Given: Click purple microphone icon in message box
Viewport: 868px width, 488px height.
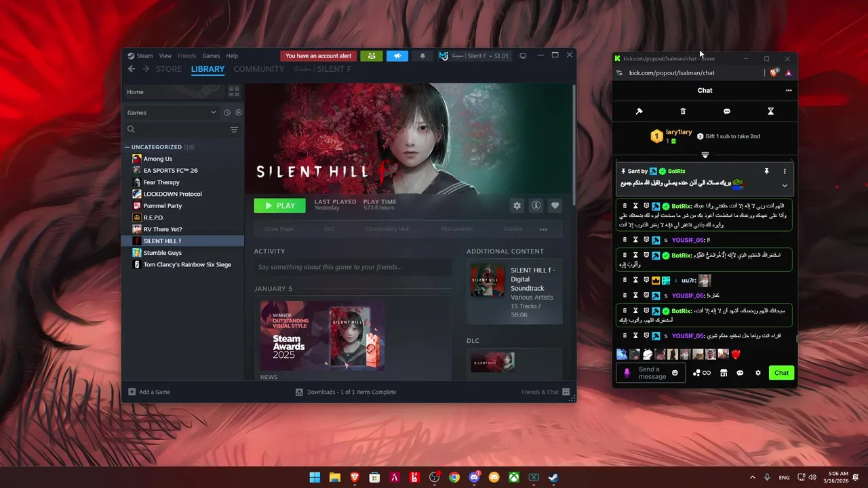Looking at the screenshot, I should click(627, 373).
